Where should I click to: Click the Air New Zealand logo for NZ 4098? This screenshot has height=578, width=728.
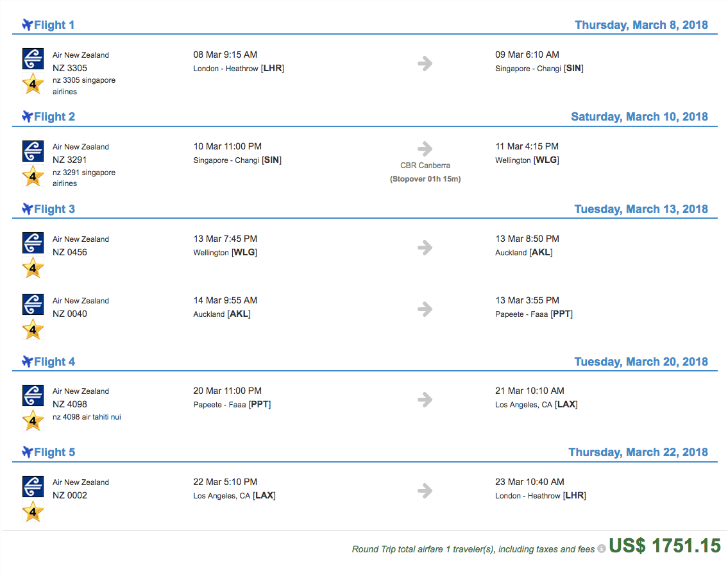[x=33, y=396]
